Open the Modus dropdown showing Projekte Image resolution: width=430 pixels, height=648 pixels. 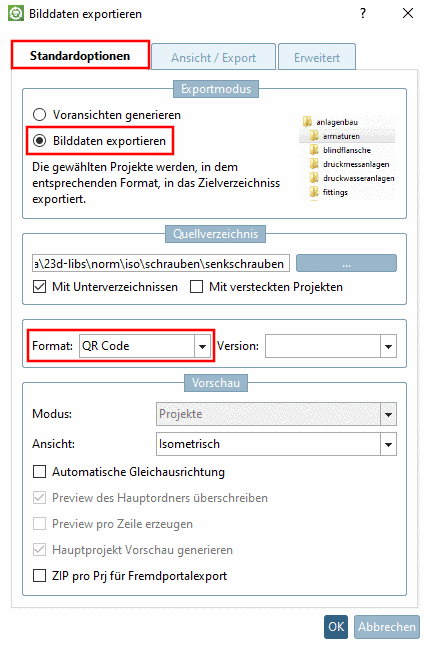click(x=276, y=414)
